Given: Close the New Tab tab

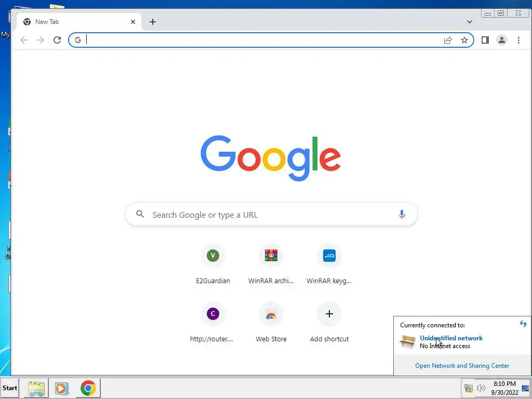Looking at the screenshot, I should [x=133, y=22].
